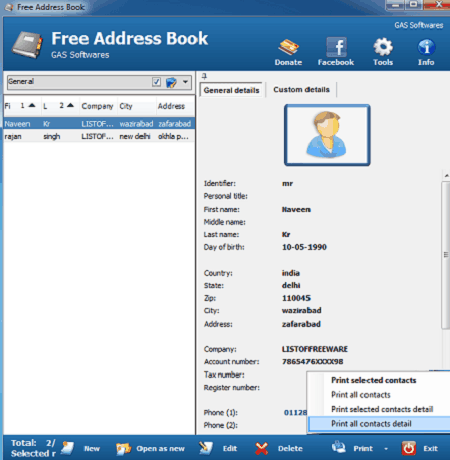Choose Print all contacts detail

(380, 424)
